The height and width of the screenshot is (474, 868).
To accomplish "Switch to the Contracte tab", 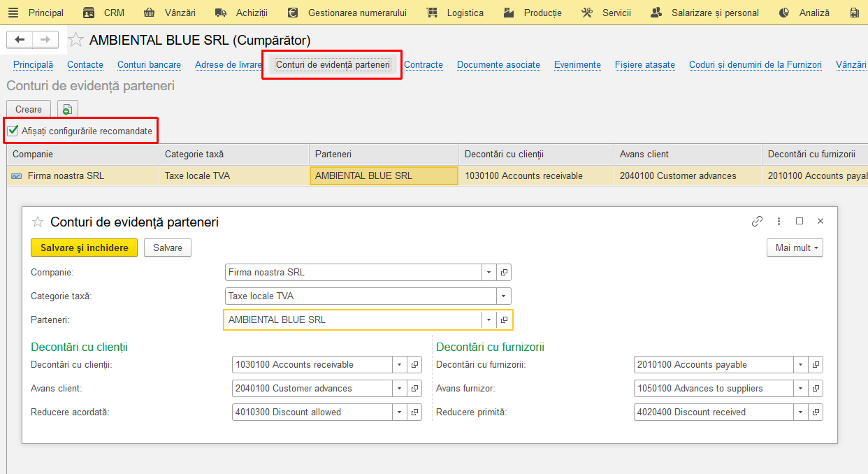I will click(424, 64).
